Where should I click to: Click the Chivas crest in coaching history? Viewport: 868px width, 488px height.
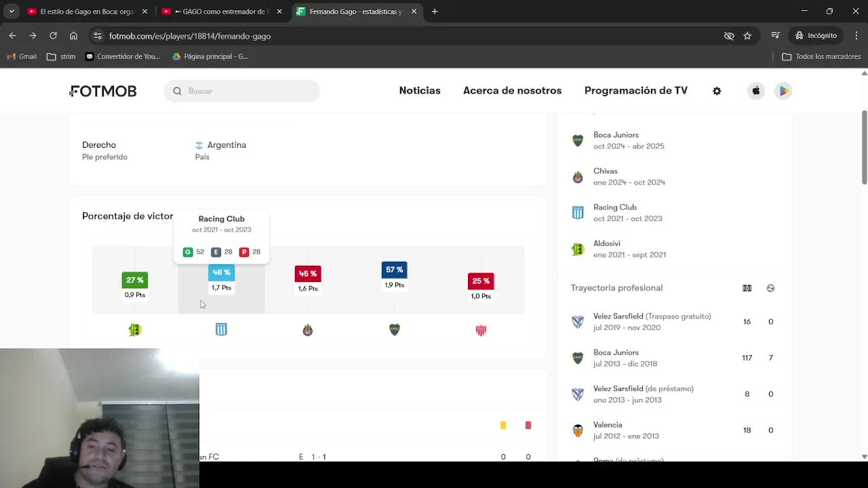[578, 177]
